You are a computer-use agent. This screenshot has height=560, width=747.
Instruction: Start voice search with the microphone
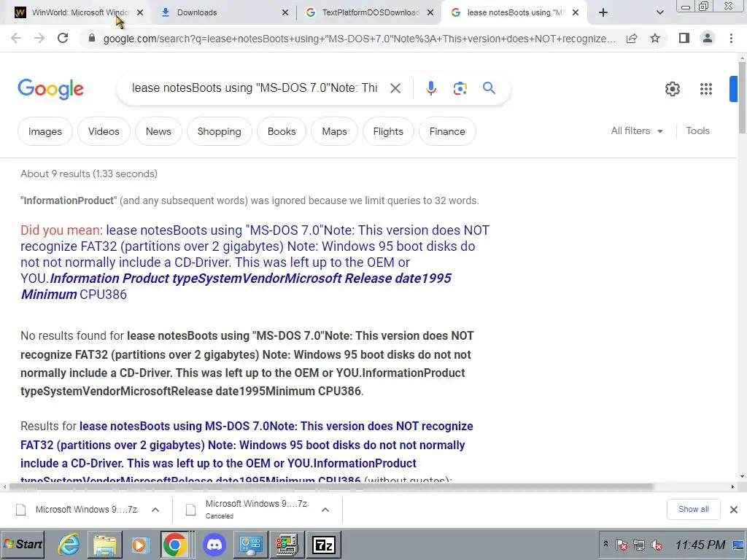[x=430, y=88]
